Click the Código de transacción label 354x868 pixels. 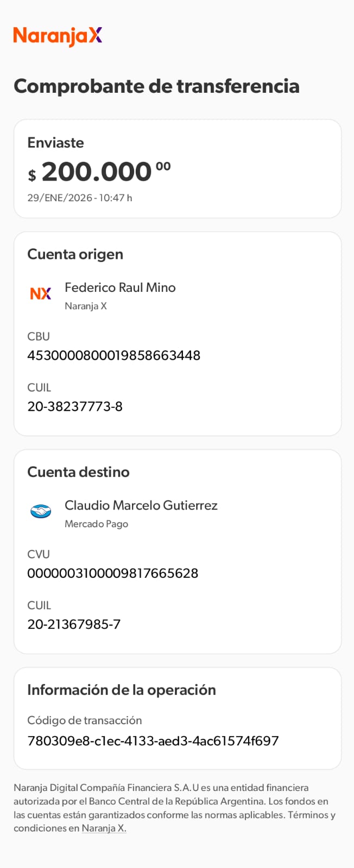(84, 720)
